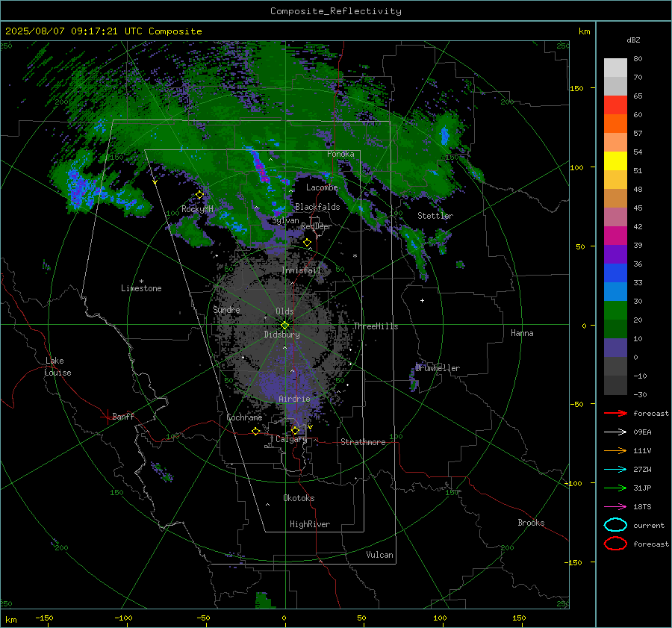Screen dimensions: 672x628
Task: Click the -150 tick on bottom axis
Action: click(x=44, y=618)
